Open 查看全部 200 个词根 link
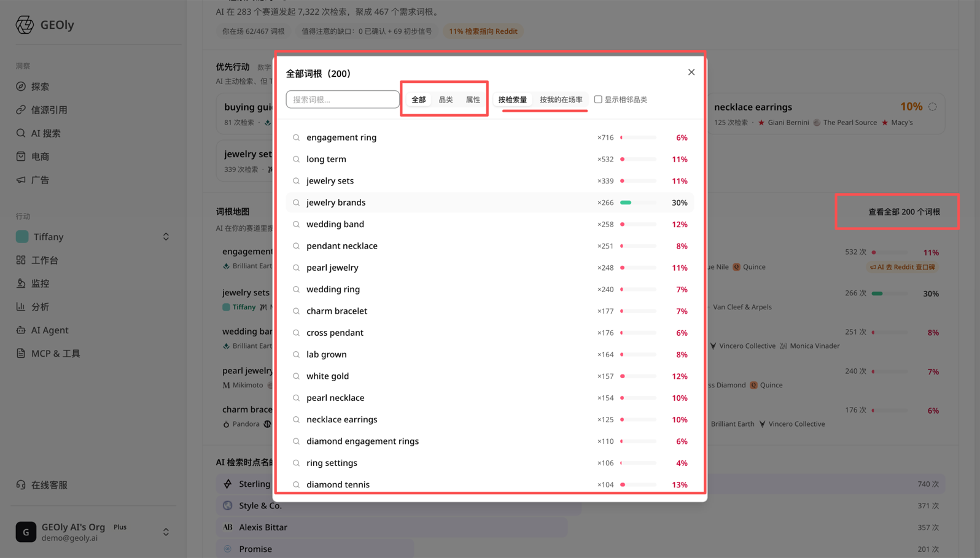The height and width of the screenshot is (558, 980). point(904,212)
